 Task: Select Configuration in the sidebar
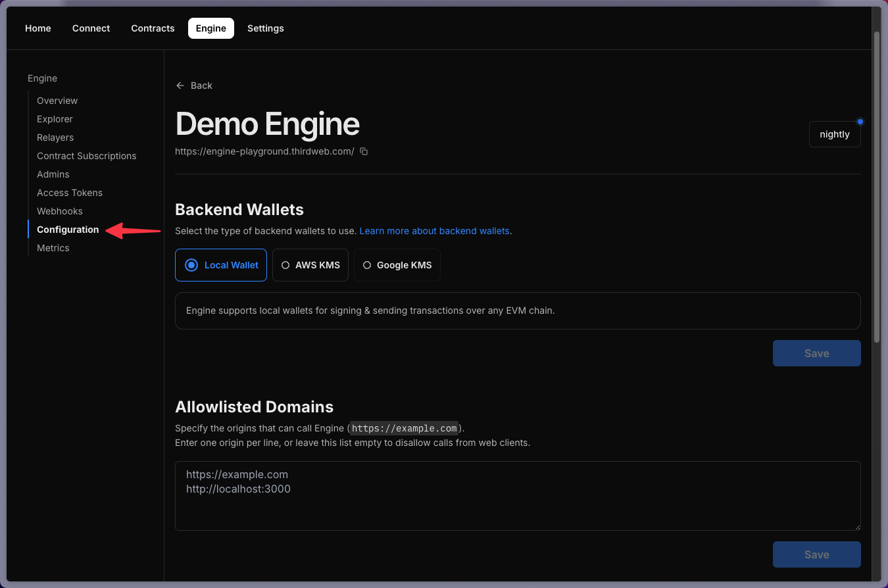click(68, 230)
